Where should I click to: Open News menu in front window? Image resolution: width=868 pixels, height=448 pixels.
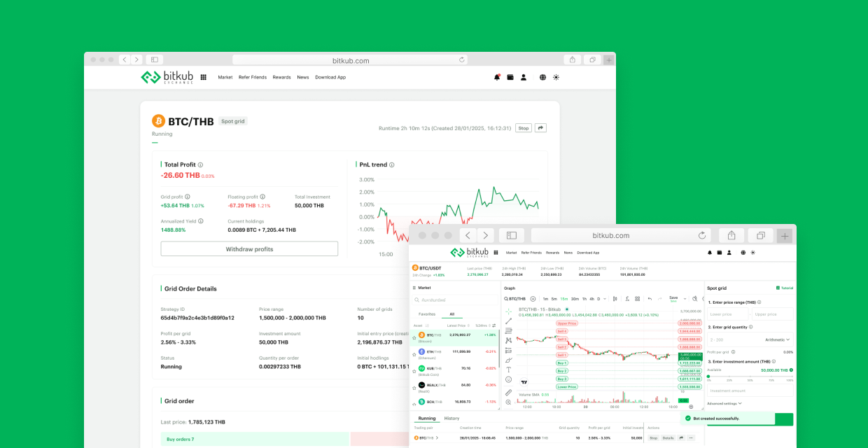[x=568, y=252]
